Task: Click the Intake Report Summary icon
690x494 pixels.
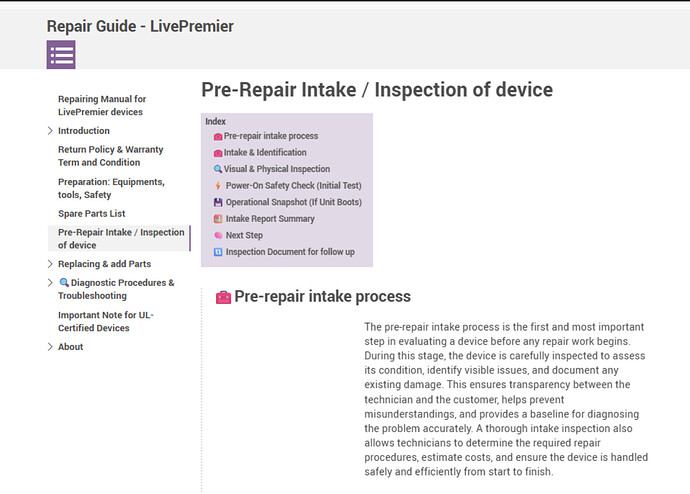Action: [218, 219]
